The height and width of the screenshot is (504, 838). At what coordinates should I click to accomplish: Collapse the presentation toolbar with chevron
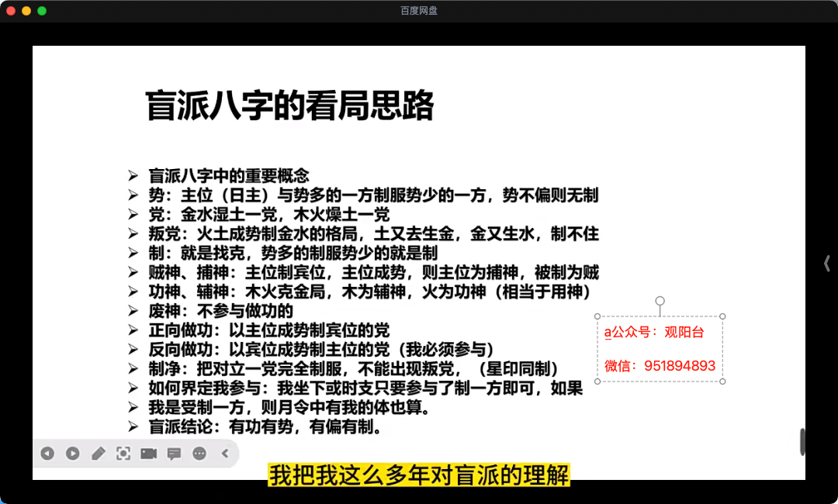[x=225, y=454]
